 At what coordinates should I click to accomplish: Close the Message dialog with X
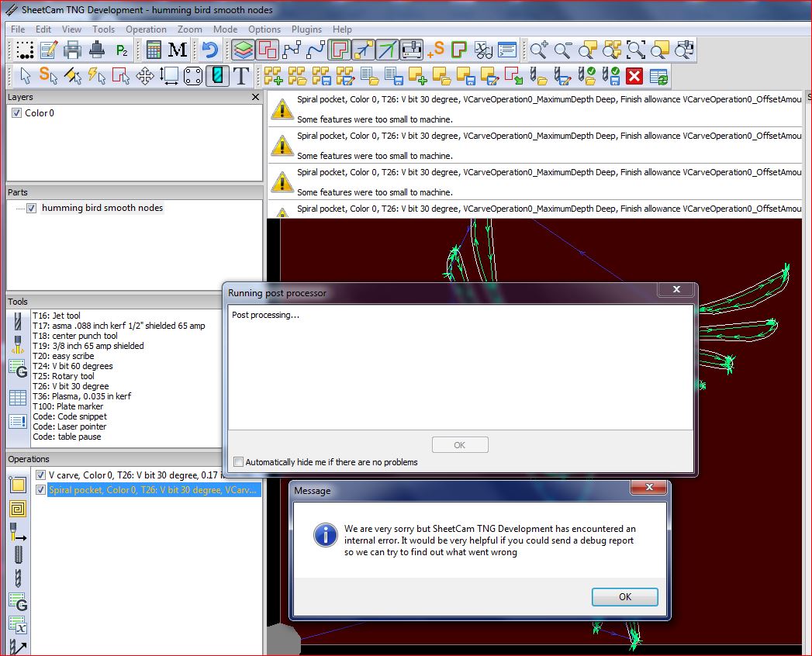click(649, 487)
